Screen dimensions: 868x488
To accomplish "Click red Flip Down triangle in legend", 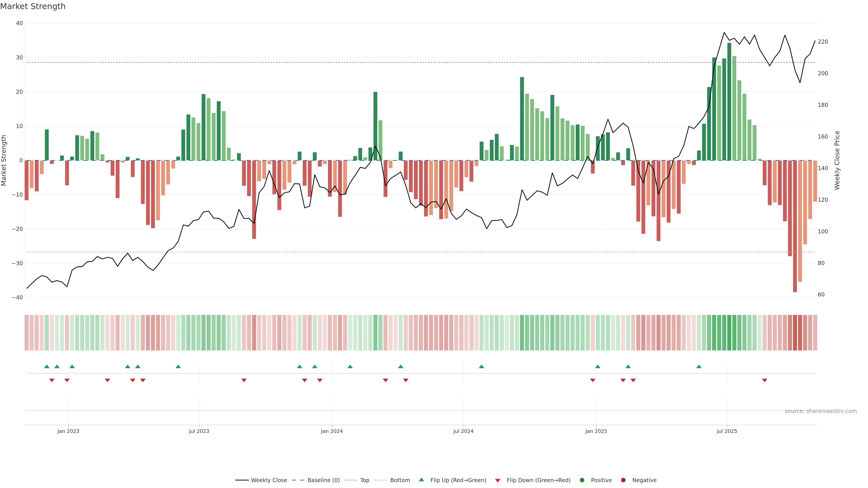I will [498, 481].
